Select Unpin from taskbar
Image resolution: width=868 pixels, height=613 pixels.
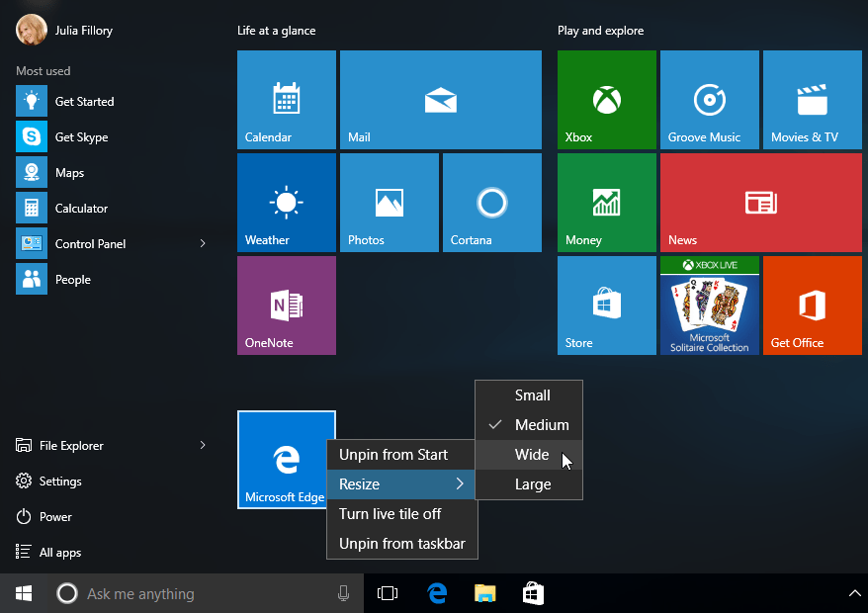coord(401,544)
